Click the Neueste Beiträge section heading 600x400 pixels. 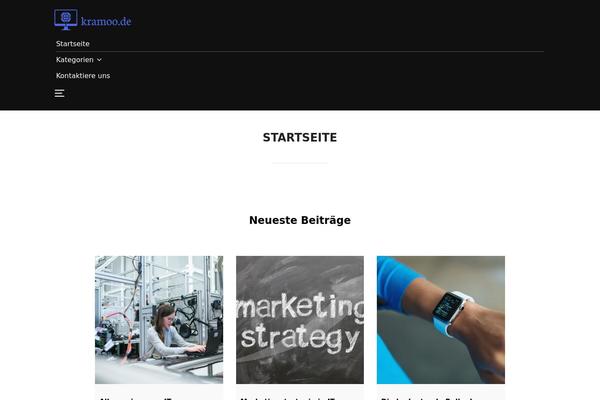pos(300,220)
